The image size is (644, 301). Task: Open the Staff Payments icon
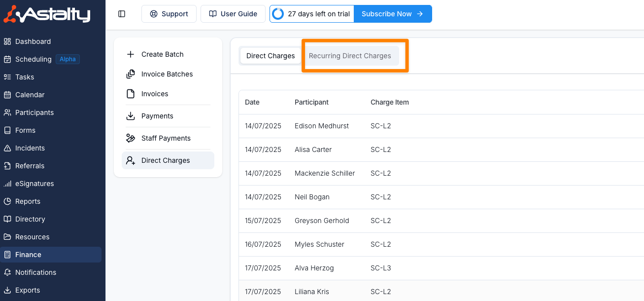(131, 138)
